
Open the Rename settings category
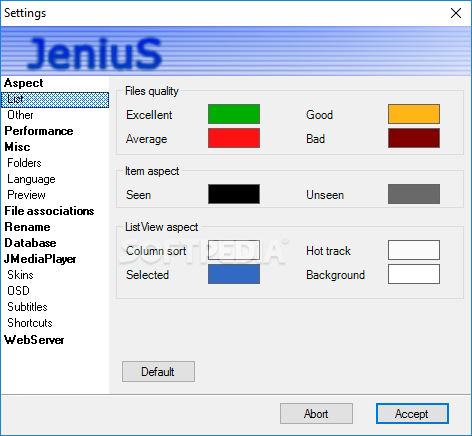27,227
